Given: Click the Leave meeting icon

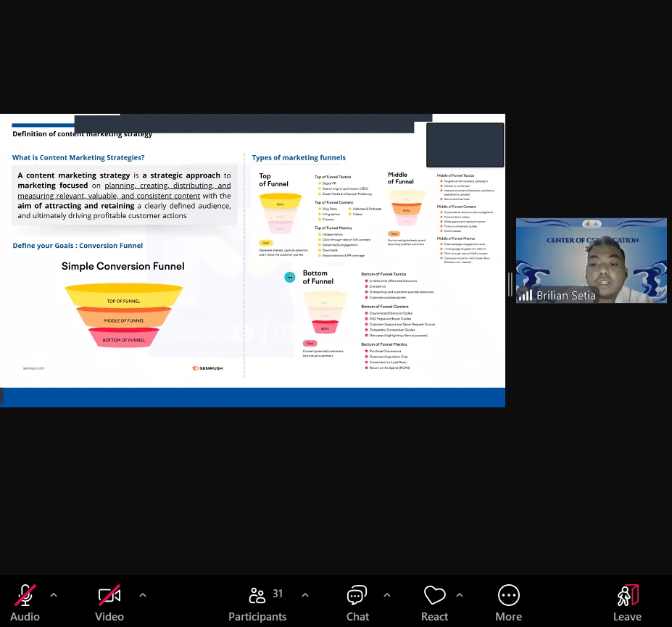Looking at the screenshot, I should [627, 596].
